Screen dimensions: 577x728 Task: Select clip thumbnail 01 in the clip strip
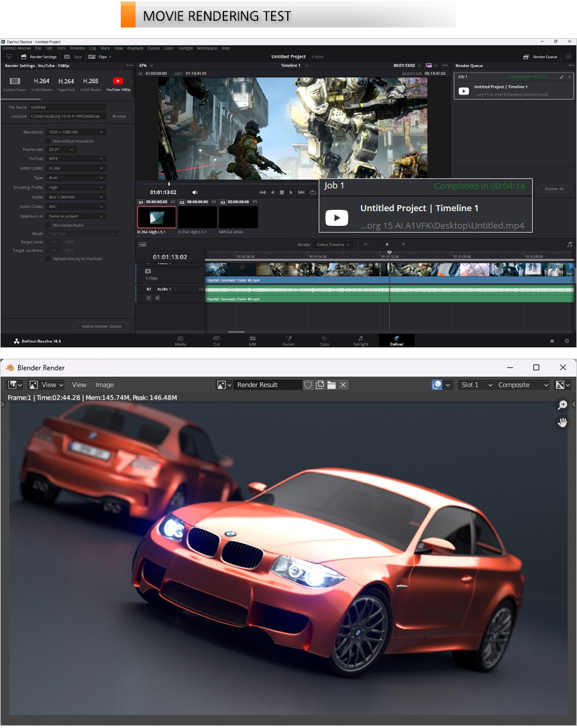click(156, 217)
